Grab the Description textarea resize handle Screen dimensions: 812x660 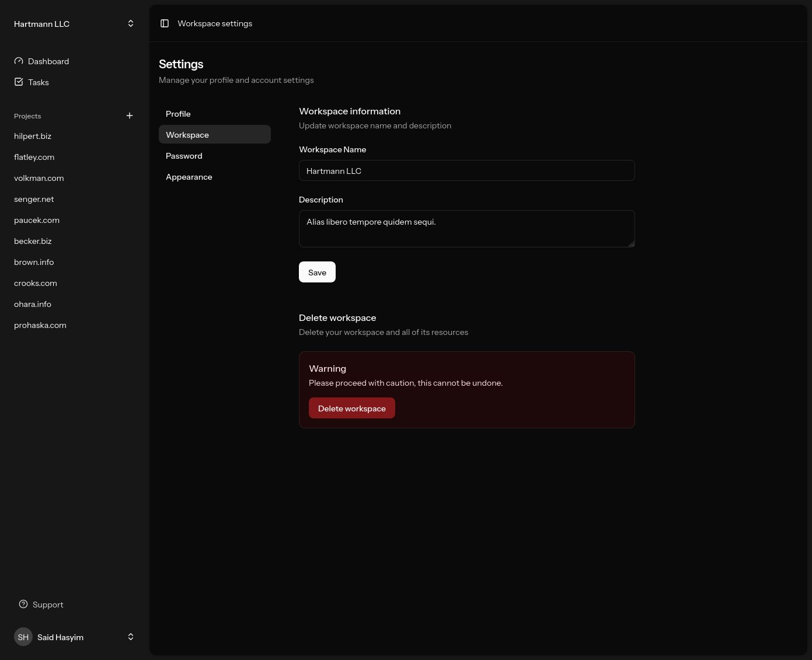click(x=631, y=243)
